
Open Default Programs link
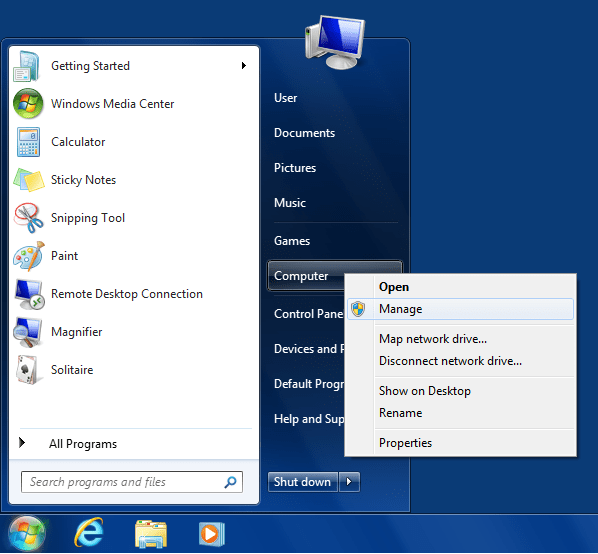click(x=309, y=384)
